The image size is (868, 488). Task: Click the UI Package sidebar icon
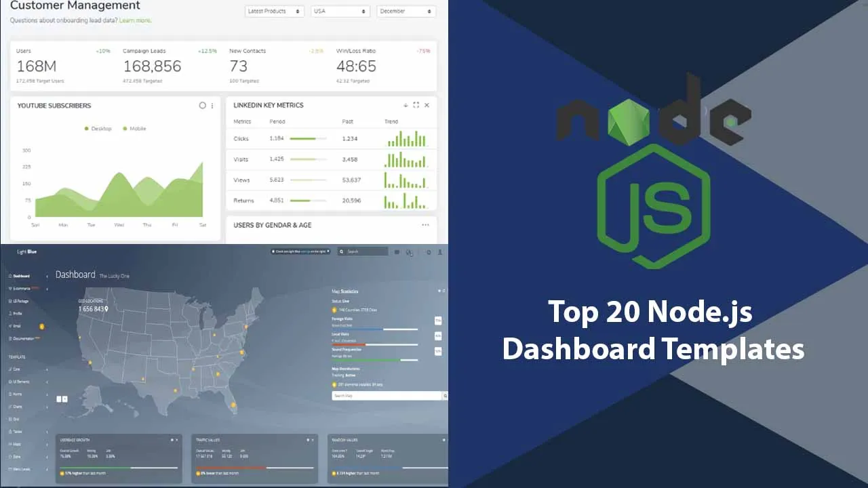[10, 301]
